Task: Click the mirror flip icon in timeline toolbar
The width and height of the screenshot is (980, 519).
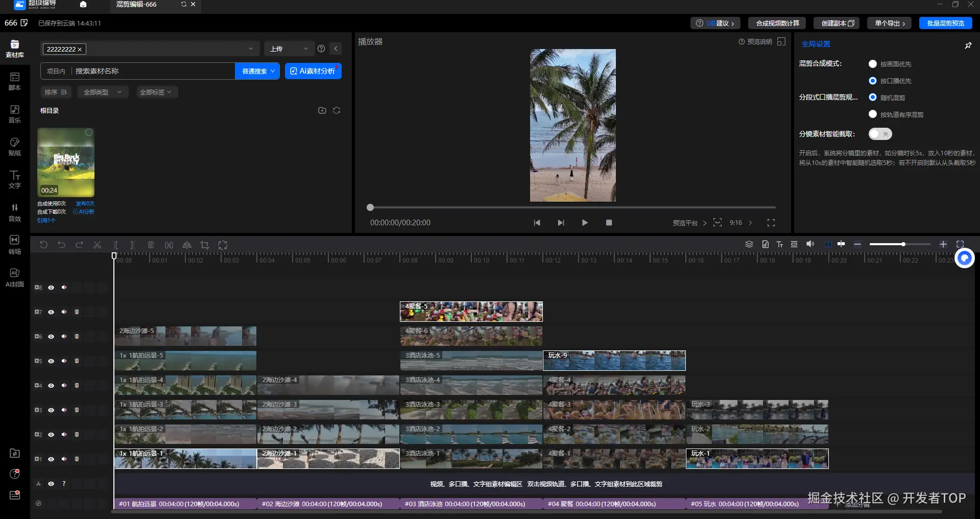Action: coord(187,245)
